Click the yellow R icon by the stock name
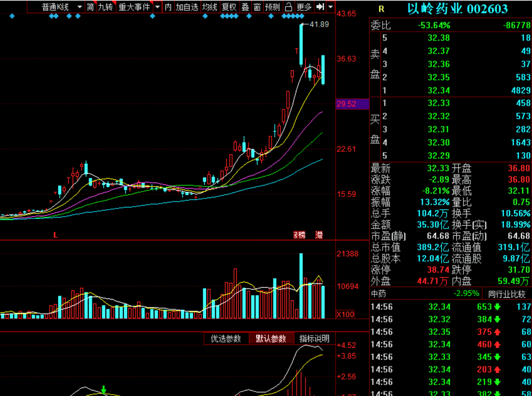Viewport: 532px width, 396px height. point(381,10)
